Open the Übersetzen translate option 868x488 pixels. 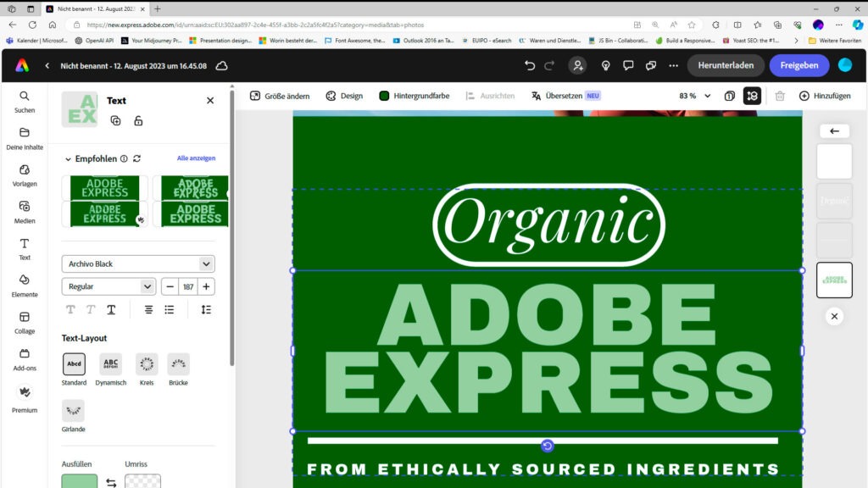click(565, 96)
